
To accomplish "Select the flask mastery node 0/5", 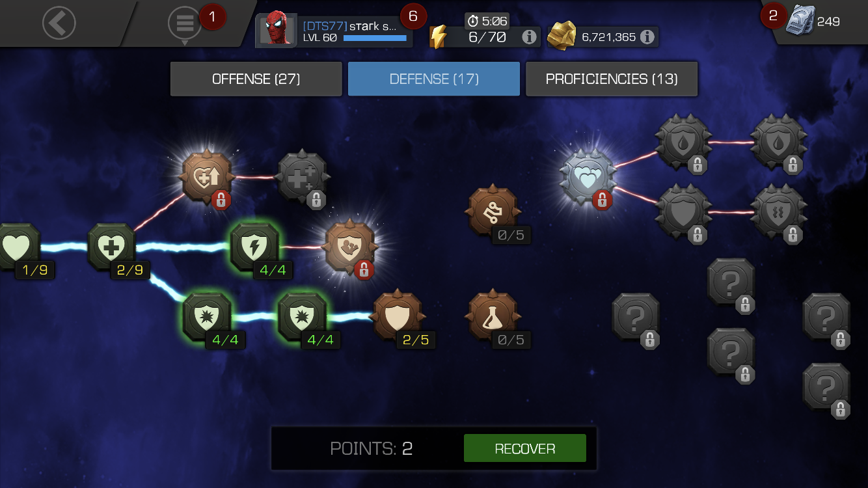I will [x=493, y=316].
